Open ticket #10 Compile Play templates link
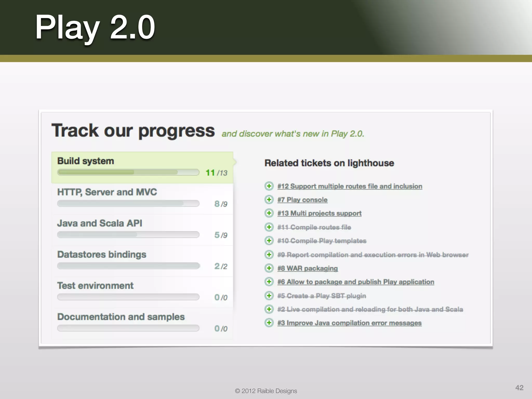Screen dimensions: 532x399 point(322,241)
